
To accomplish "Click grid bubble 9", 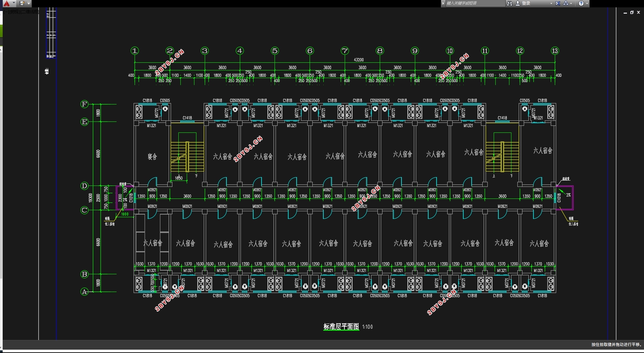I will [415, 51].
